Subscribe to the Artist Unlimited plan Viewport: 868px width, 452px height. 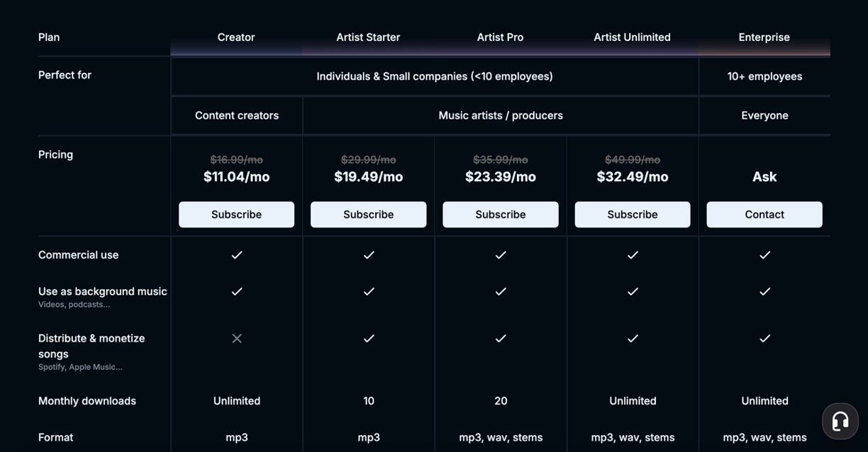[633, 215]
